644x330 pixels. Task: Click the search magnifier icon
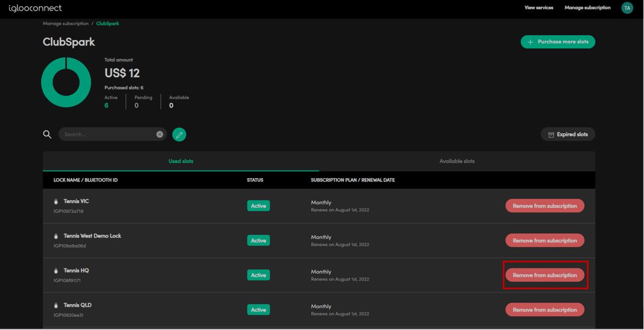[47, 134]
